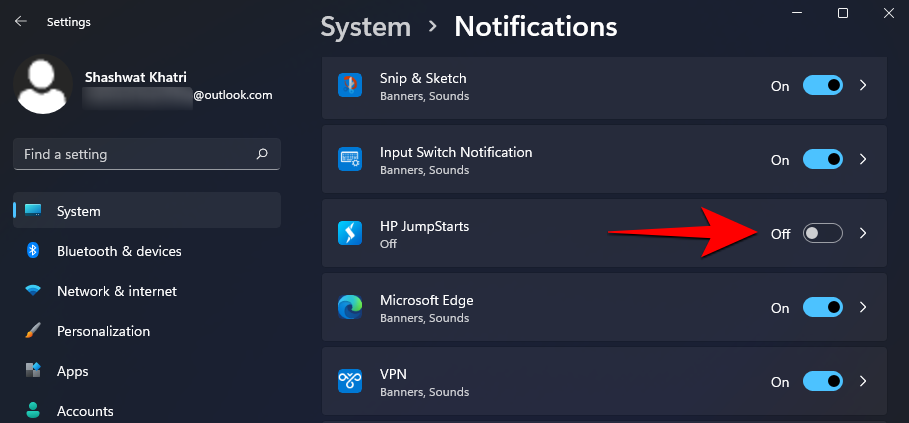Open HP JumpStarts details chevron
The height and width of the screenshot is (423, 909).
coord(864,234)
